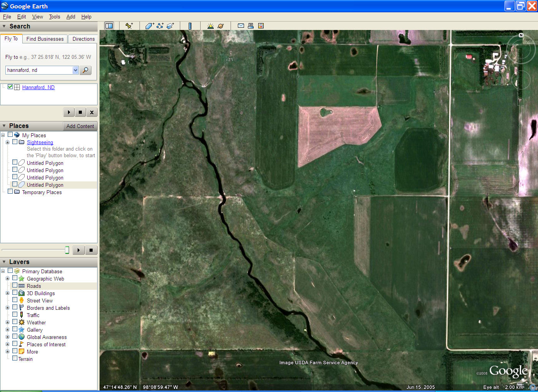The image size is (538, 392).
Task: Show the ruler measuring tool
Action: click(190, 26)
